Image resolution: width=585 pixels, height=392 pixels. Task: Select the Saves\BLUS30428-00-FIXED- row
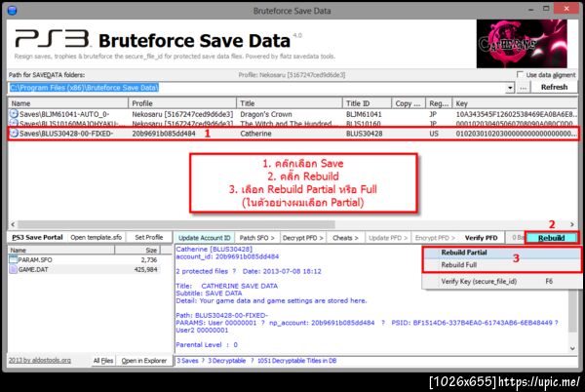click(x=292, y=134)
